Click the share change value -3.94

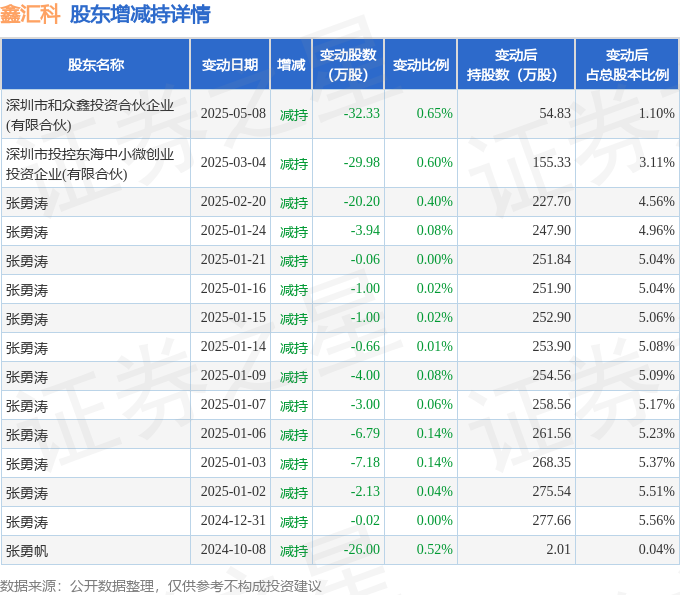(x=365, y=230)
